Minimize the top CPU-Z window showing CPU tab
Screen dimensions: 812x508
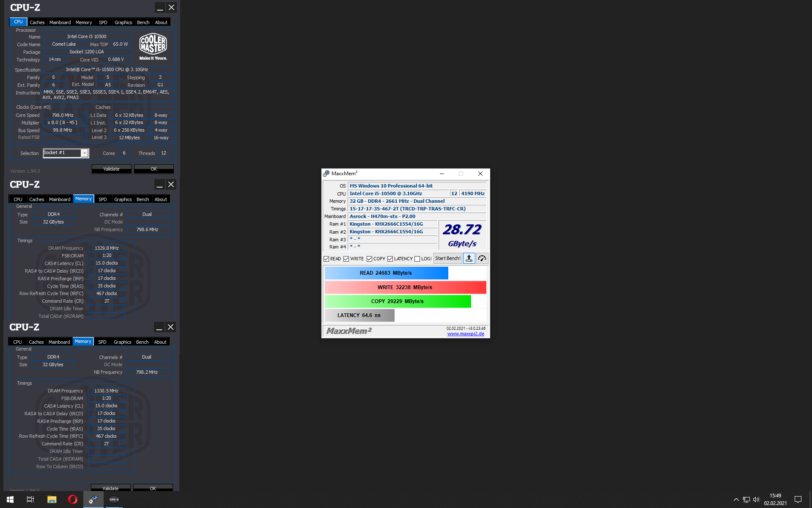[x=160, y=8]
